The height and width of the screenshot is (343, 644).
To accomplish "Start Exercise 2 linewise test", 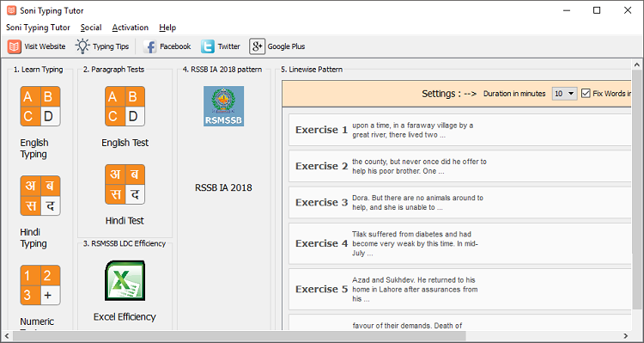I will [459, 166].
